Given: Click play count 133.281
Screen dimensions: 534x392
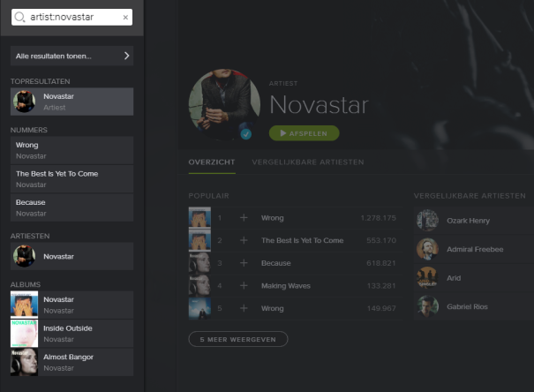Looking at the screenshot, I should (381, 286).
